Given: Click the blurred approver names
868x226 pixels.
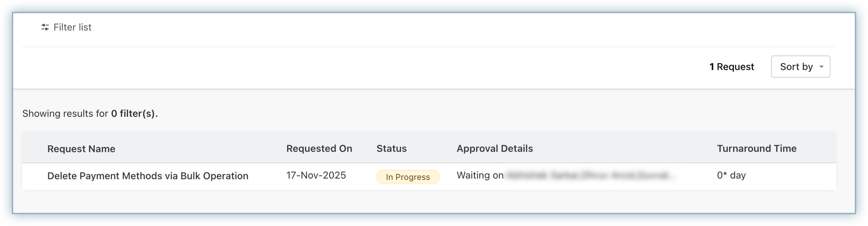Looking at the screenshot, I should point(590,175).
